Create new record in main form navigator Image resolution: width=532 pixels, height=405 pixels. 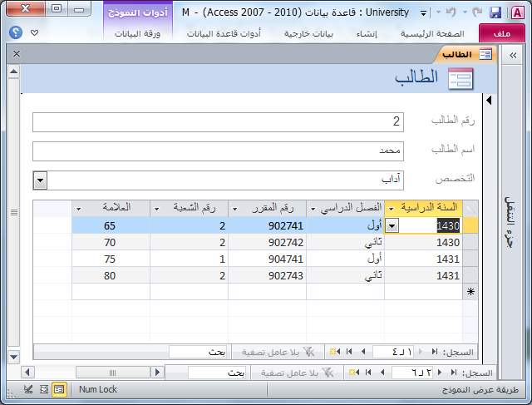tap(353, 373)
